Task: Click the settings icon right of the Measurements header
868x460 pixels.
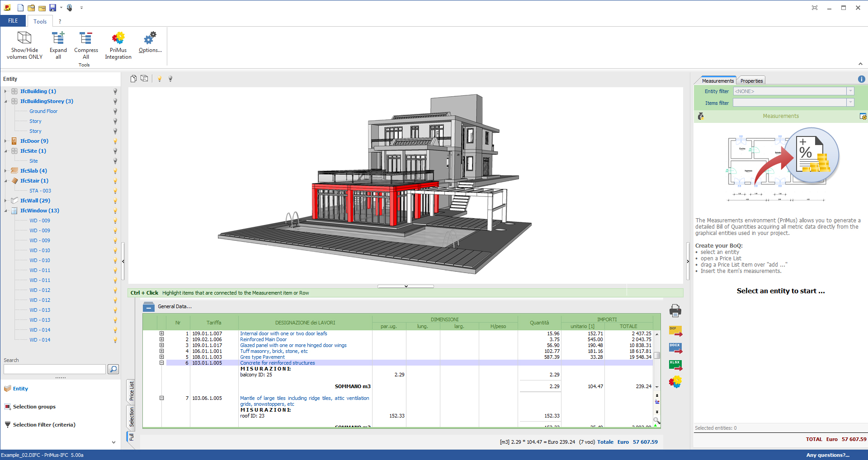Action: (x=863, y=116)
